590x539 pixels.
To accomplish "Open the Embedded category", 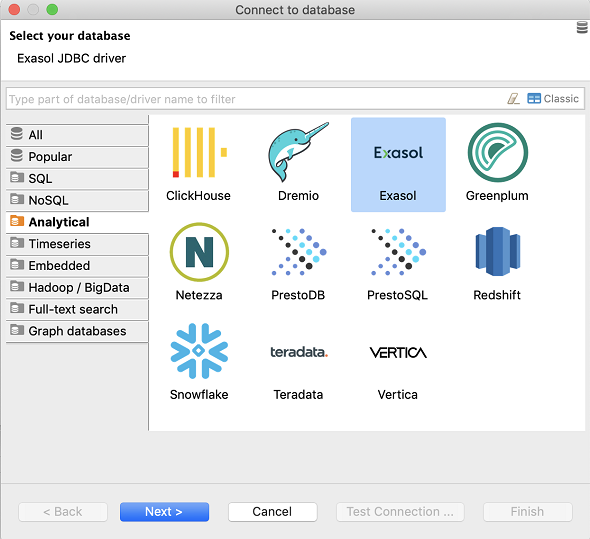I will pyautogui.click(x=77, y=266).
